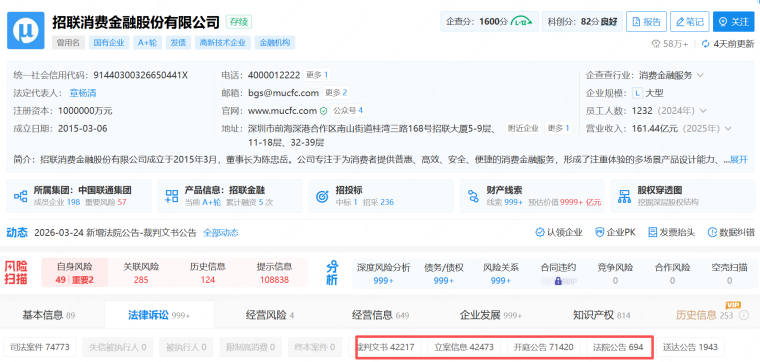The width and height of the screenshot is (760, 362).
Task: Expand 营业收入 year dropdown
Action: pyautogui.click(x=727, y=129)
